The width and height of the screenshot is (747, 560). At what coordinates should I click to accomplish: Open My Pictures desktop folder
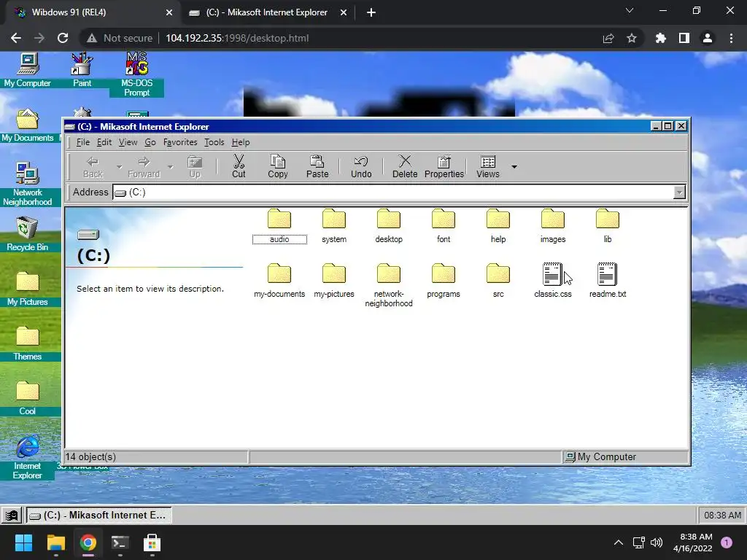coord(28,289)
